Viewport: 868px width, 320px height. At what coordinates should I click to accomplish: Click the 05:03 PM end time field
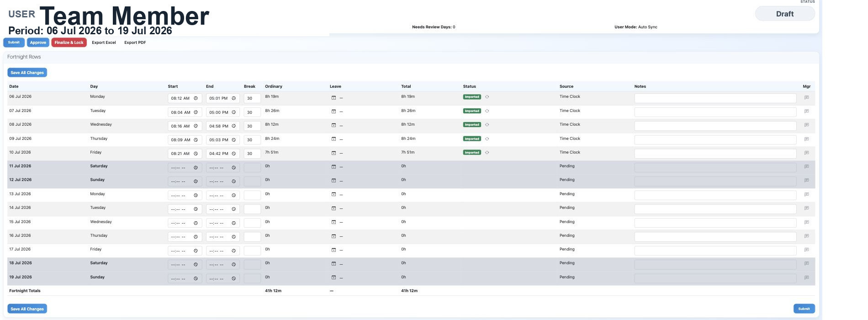[x=222, y=140]
